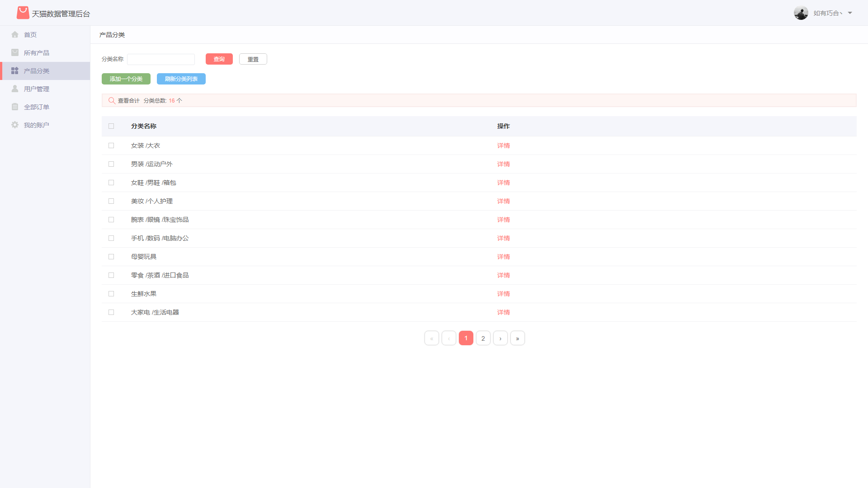Viewport: 868px width, 488px height.
Task: Click the user avatar picture
Action: coord(801,13)
